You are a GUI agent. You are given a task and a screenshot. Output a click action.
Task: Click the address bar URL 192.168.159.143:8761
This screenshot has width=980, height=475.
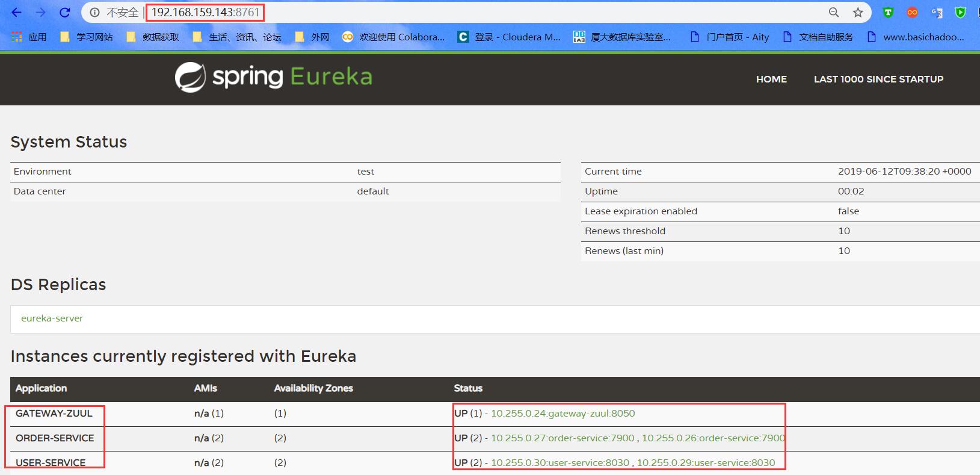click(x=205, y=12)
